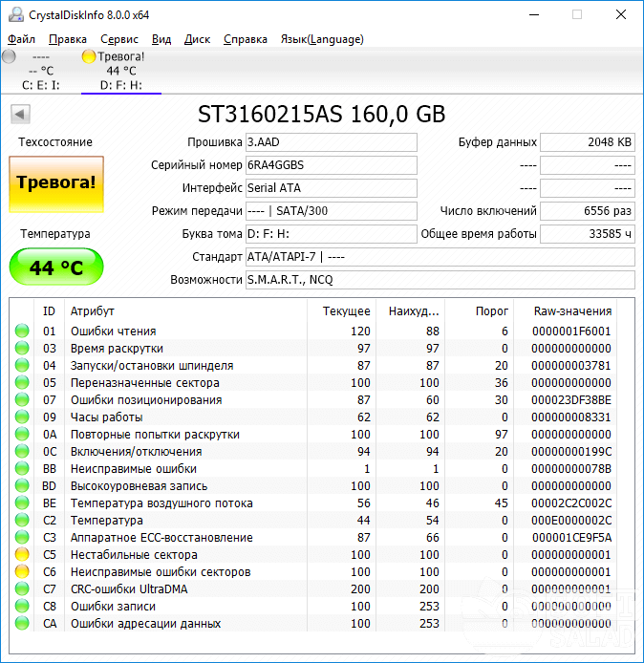
Task: Click status dot for BB Неисправимые ошибки row
Action: 22,468
